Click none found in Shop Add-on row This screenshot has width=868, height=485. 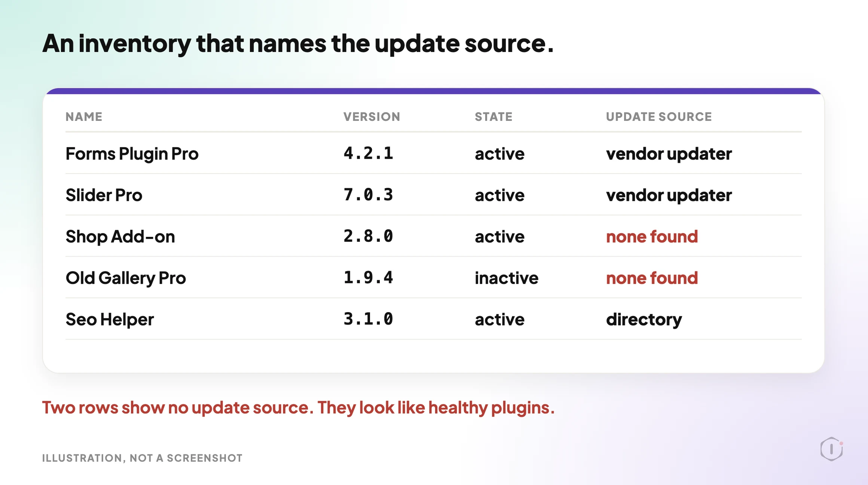652,237
